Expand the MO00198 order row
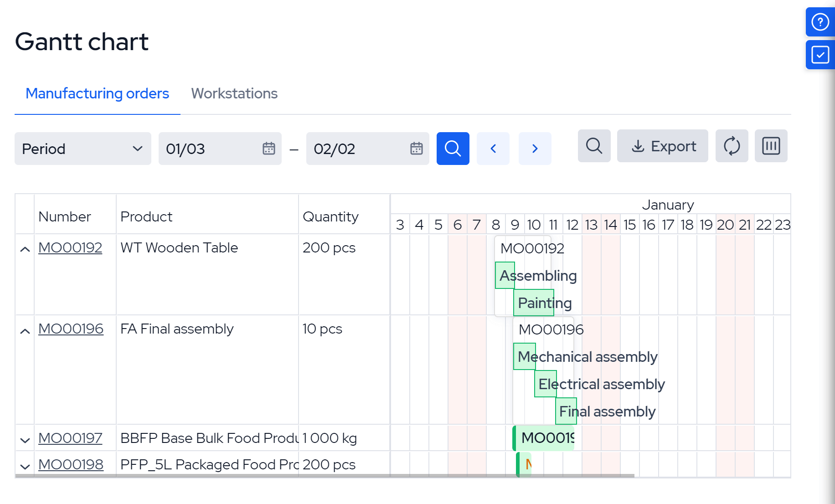The image size is (835, 504). click(25, 465)
